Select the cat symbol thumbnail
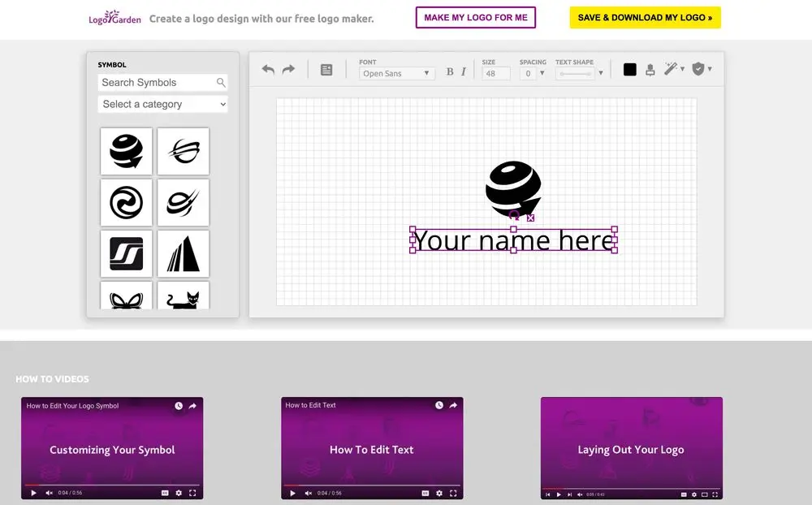This screenshot has width=812, height=505. (184, 298)
